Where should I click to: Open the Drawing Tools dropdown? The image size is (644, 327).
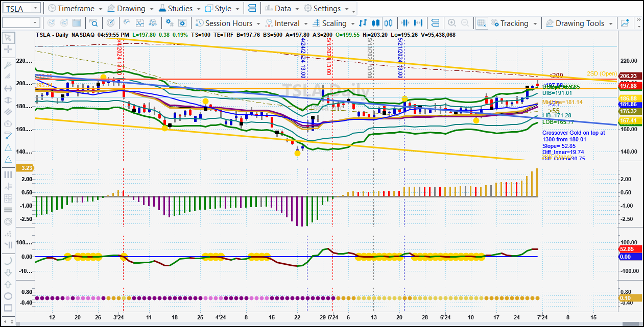580,23
